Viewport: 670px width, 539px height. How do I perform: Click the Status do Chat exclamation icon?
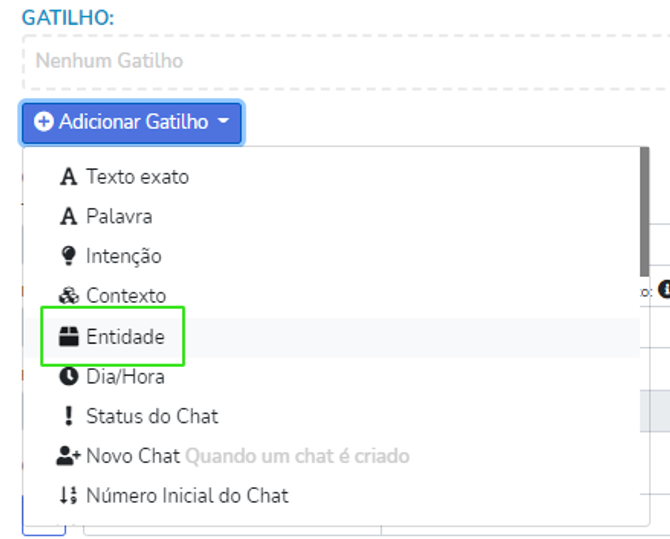point(68,416)
